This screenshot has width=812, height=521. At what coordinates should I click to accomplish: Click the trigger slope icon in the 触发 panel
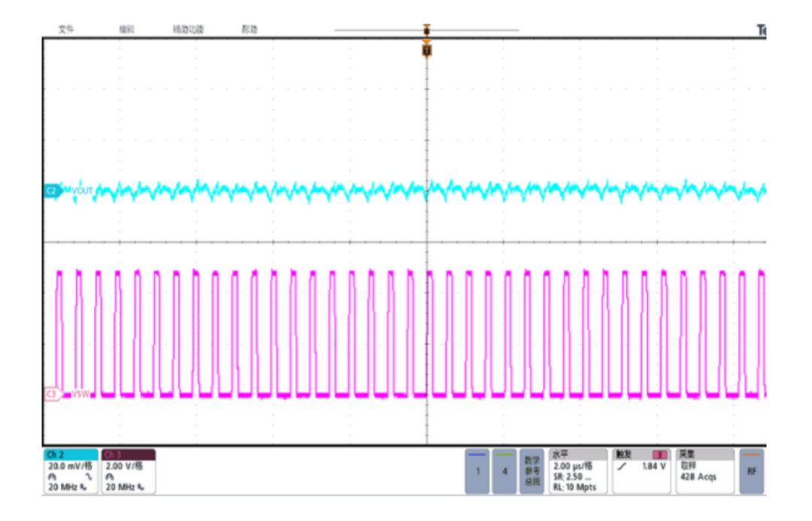[620, 465]
